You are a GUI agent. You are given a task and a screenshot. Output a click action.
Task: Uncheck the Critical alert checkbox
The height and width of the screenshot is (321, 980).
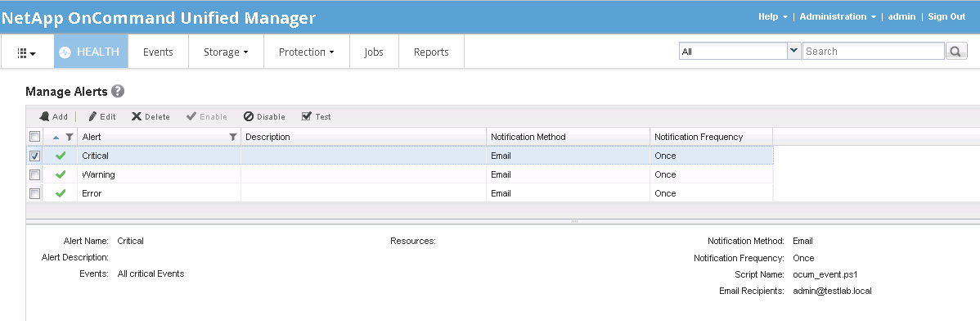[35, 156]
